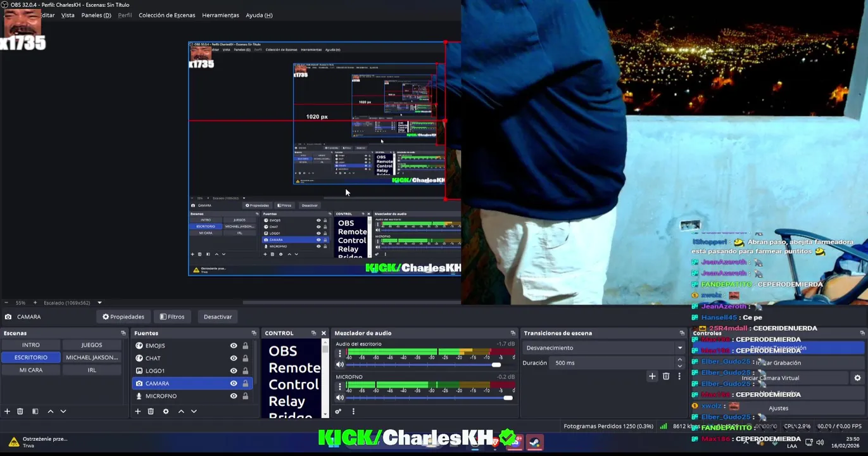
Task: Add a new scene with plus icon
Action: pyautogui.click(x=7, y=412)
